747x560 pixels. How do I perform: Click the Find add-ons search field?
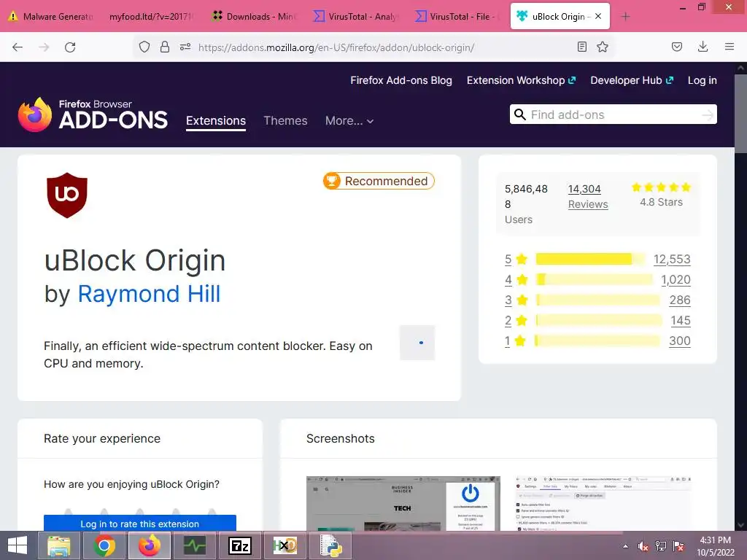[x=613, y=114]
